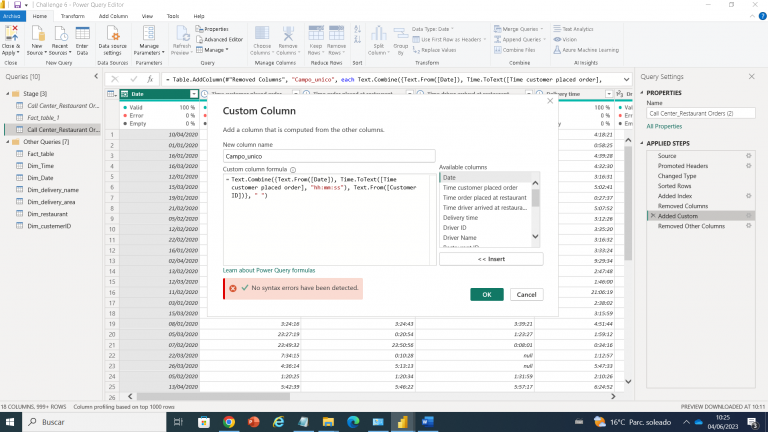Click gear icon next to Source step
The height and width of the screenshot is (432, 768).
tap(749, 157)
